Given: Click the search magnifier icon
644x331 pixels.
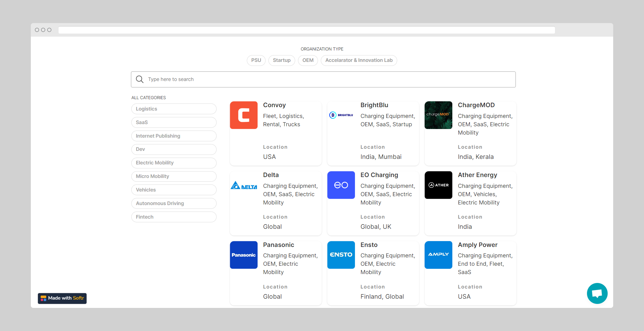Looking at the screenshot, I should tap(140, 79).
